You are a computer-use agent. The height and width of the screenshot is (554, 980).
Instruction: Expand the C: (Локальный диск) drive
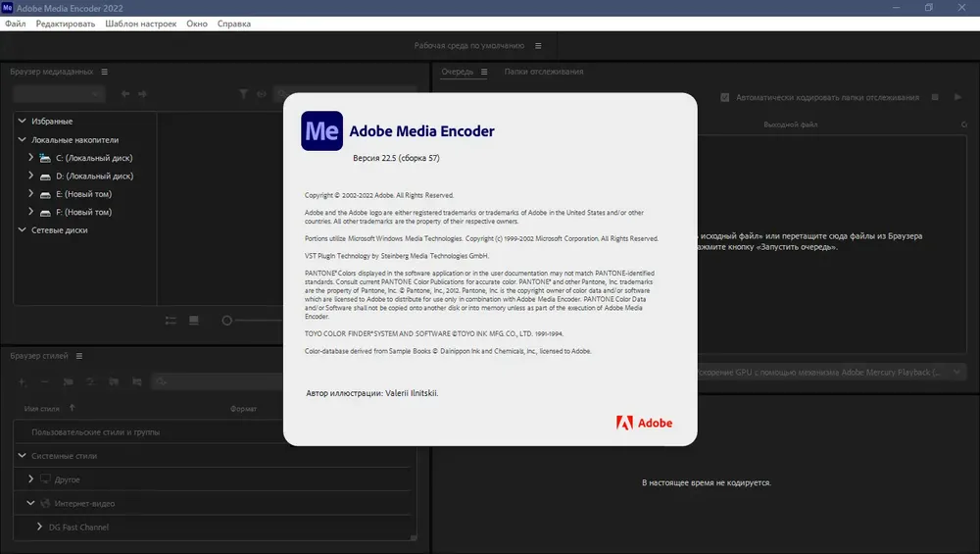[30, 158]
